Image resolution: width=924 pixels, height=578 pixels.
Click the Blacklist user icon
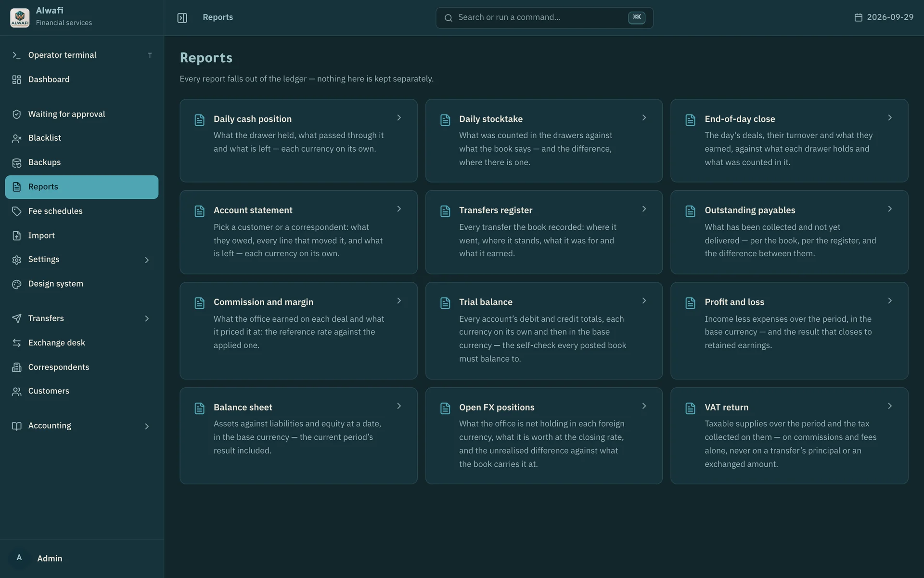17,138
